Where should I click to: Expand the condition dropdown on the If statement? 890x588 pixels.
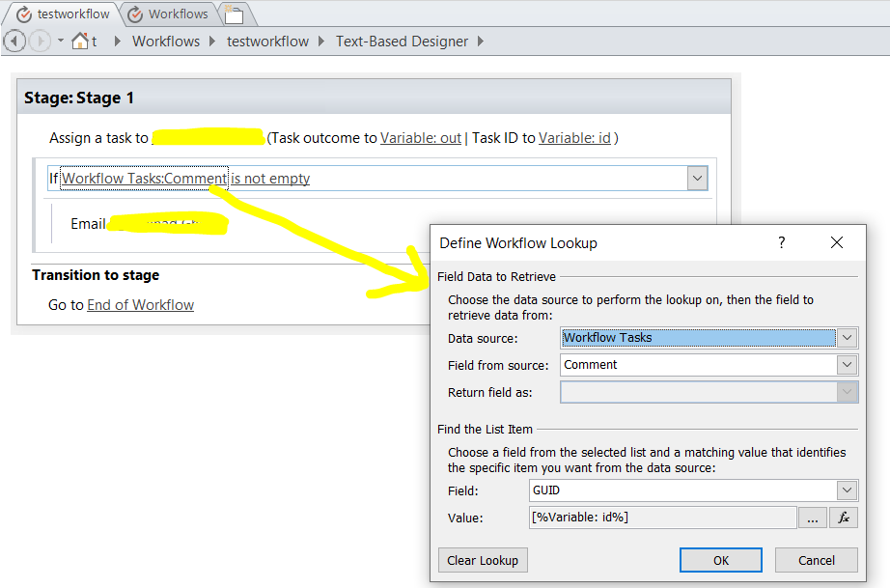click(x=697, y=178)
